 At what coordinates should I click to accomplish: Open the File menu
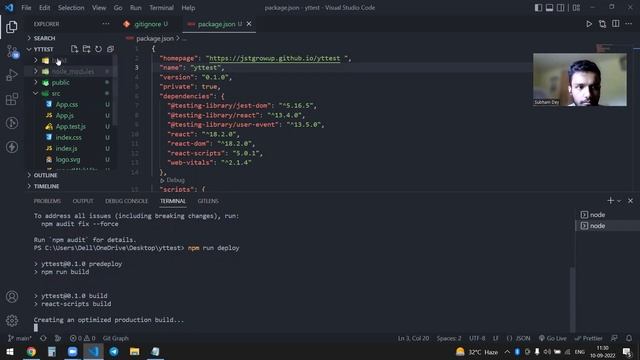(x=26, y=7)
